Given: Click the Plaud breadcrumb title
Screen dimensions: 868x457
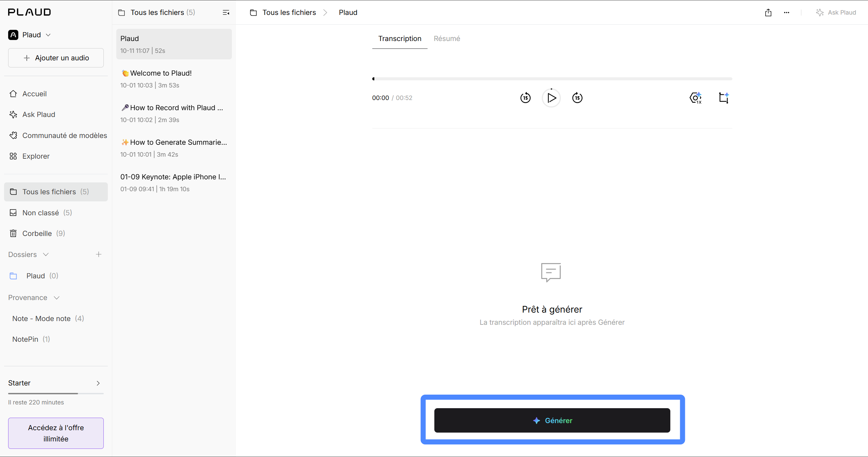Looking at the screenshot, I should (348, 13).
